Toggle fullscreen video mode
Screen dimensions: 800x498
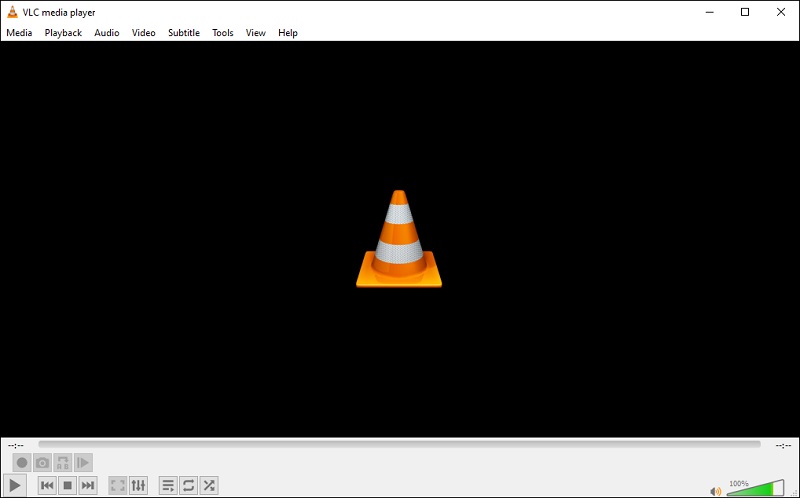(117, 485)
